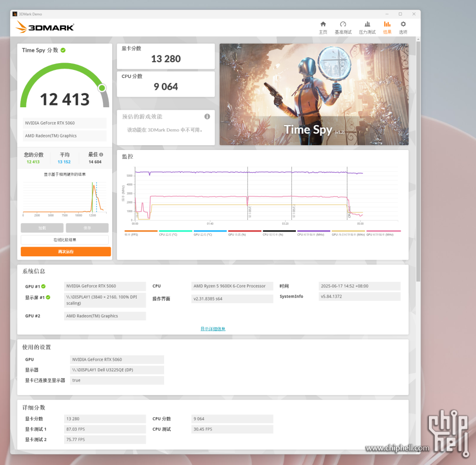The width and height of the screenshot is (476, 465).
Task: Close the 3DMark Demo window
Action: (x=414, y=14)
